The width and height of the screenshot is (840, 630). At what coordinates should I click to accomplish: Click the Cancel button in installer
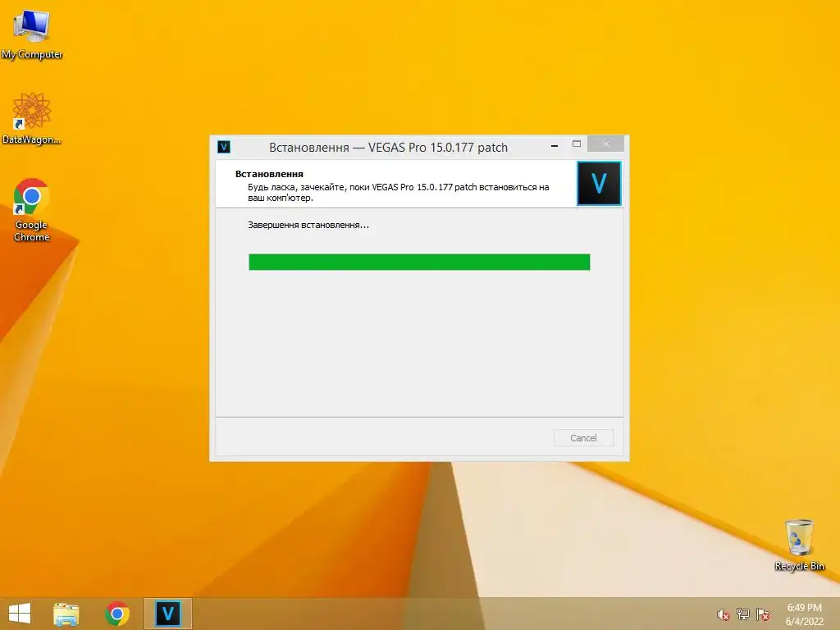tap(583, 438)
